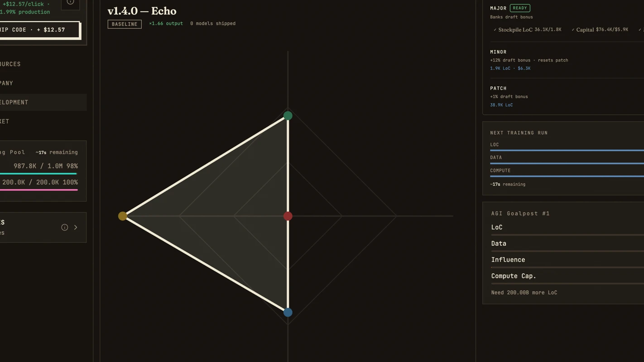Click the '1.9K LoC · $6.3K' minor cost
Image resolution: width=644 pixels, height=362 pixels.
coord(510,68)
